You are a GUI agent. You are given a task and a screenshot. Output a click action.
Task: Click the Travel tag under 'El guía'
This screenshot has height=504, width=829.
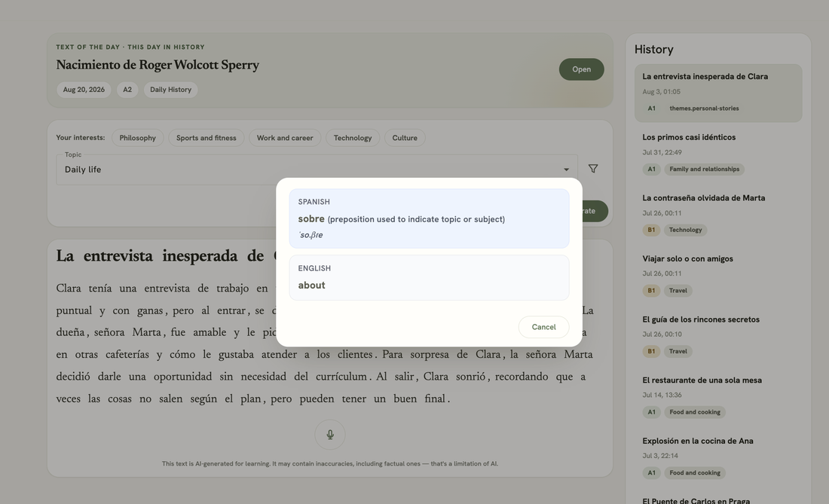tap(678, 351)
